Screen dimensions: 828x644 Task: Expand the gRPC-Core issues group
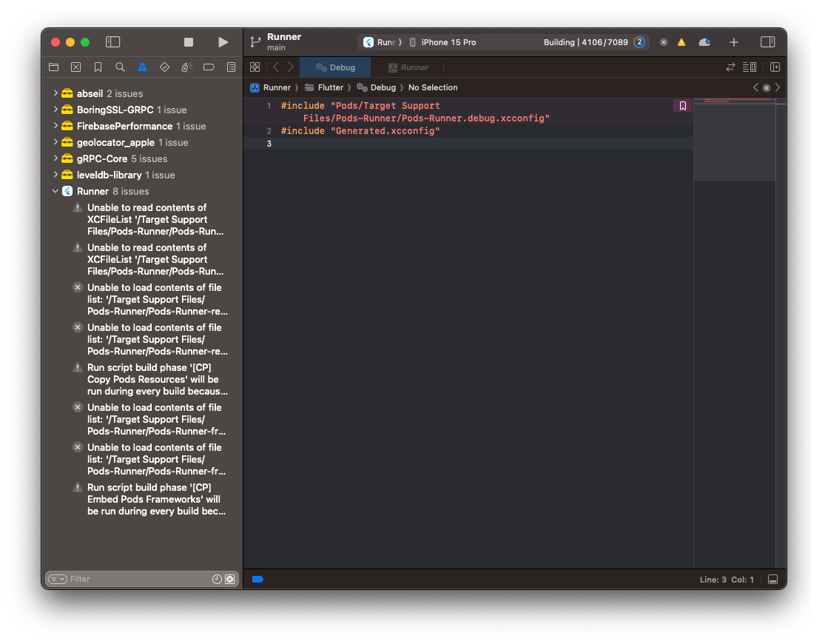(55, 158)
